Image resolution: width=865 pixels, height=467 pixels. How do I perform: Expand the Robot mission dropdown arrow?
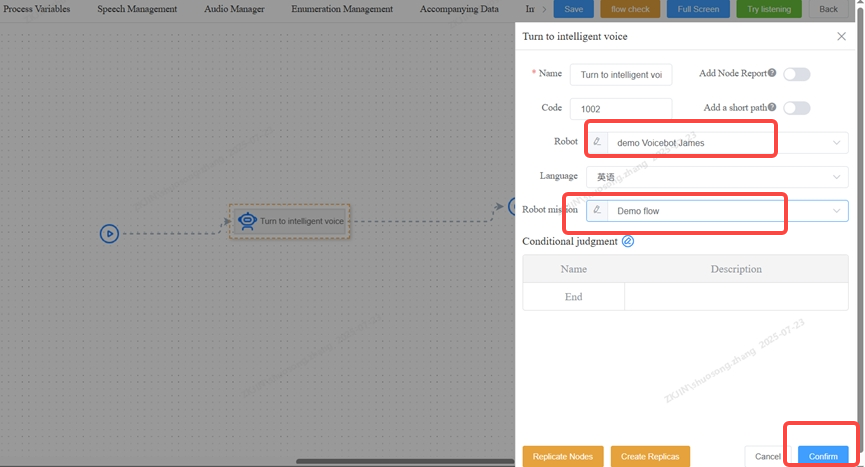837,211
